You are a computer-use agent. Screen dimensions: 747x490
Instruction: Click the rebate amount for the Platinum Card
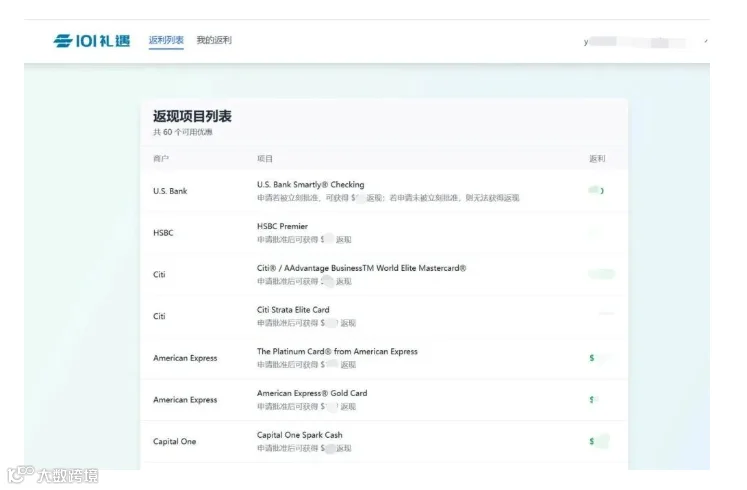(x=601, y=358)
